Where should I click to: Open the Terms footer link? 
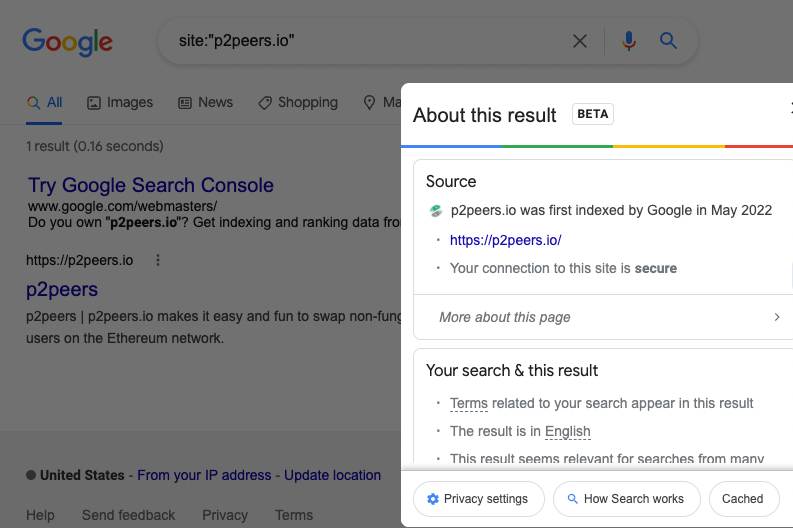[294, 515]
